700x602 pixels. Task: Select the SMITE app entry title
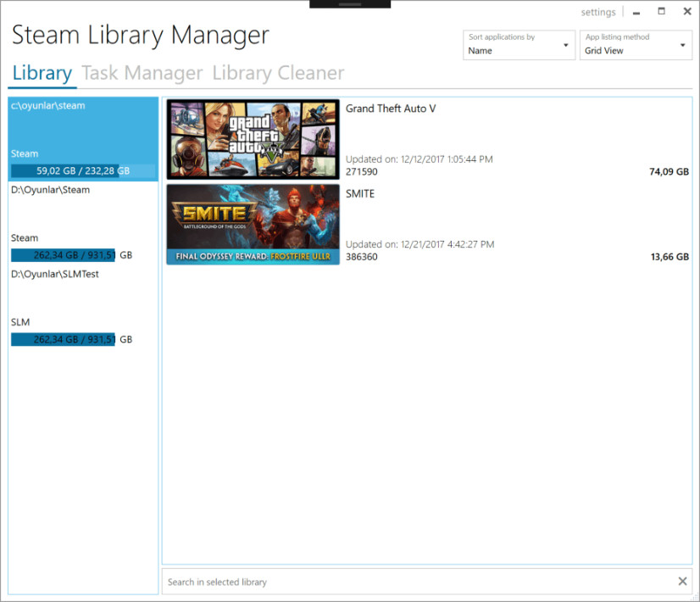tap(360, 194)
